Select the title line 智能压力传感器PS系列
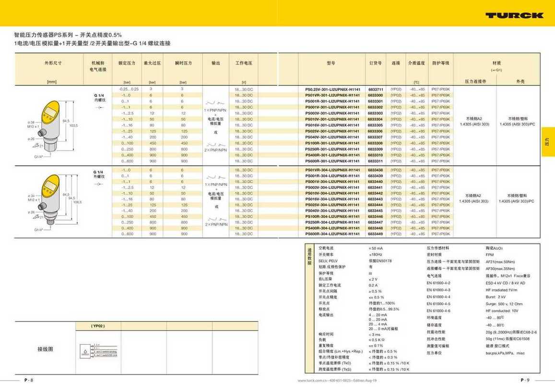555x392 pixels. tap(68, 35)
